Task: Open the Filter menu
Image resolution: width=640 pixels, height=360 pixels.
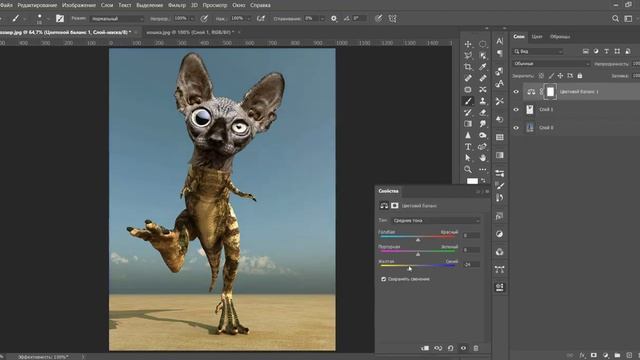Action: click(177, 5)
